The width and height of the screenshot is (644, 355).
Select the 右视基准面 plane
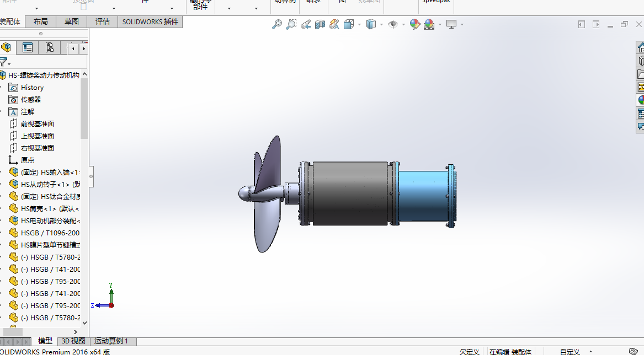click(37, 148)
